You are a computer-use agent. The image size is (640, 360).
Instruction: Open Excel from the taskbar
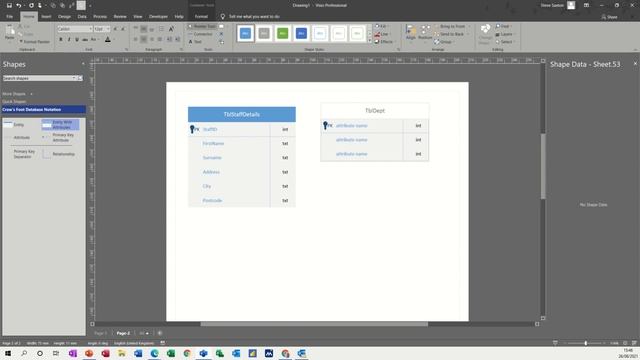(171, 353)
